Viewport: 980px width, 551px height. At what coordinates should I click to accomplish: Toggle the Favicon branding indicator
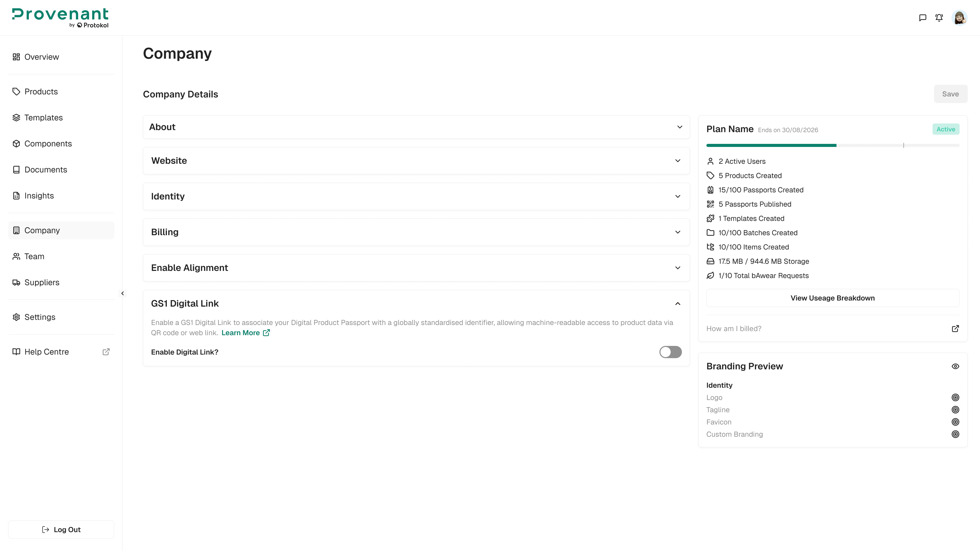955,422
